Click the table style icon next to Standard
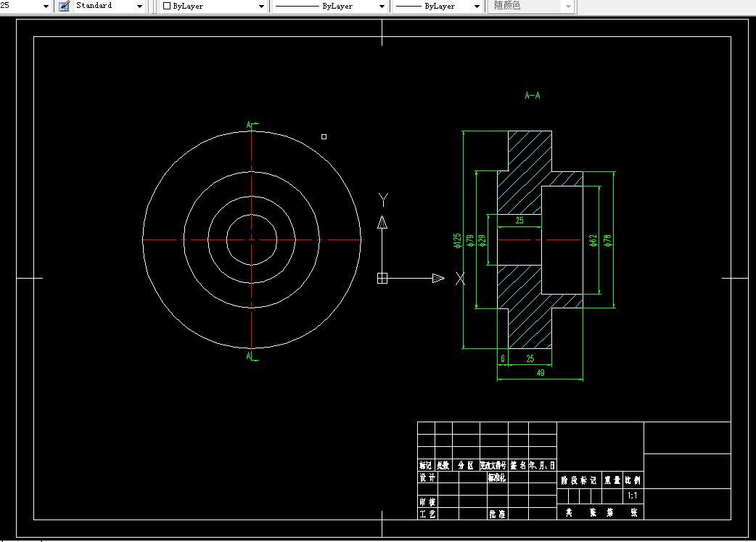This screenshot has width=756, height=542. [64, 7]
